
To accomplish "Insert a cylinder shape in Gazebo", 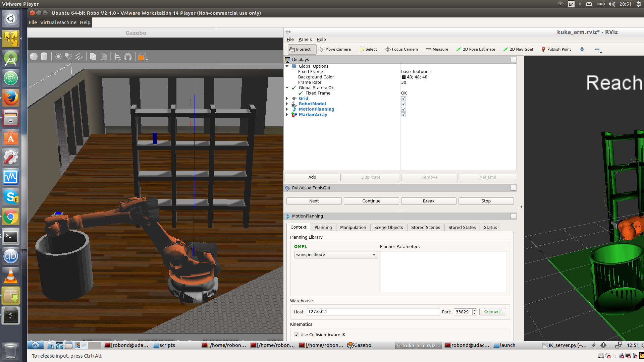I will click(x=44, y=57).
